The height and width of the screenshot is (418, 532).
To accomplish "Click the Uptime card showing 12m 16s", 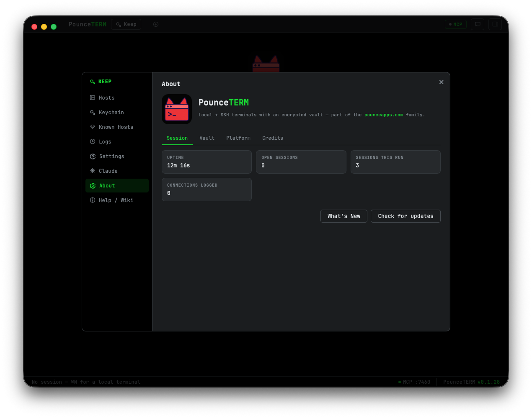I will (207, 162).
